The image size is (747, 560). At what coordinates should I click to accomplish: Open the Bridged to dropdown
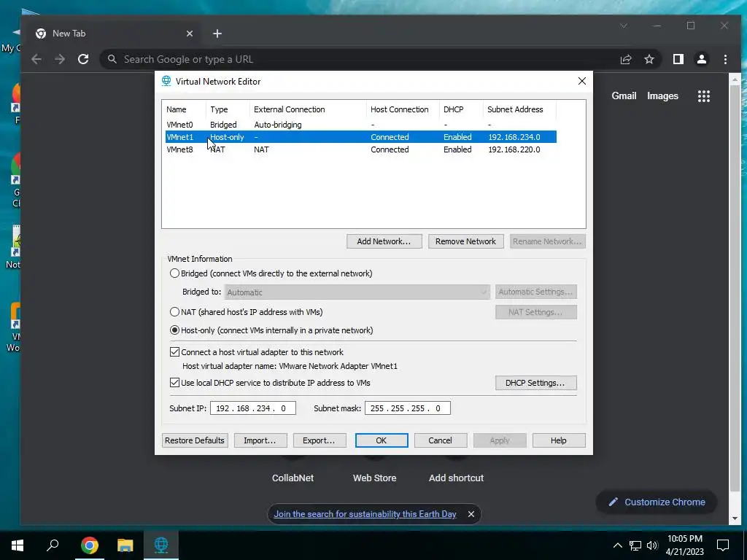tap(357, 292)
